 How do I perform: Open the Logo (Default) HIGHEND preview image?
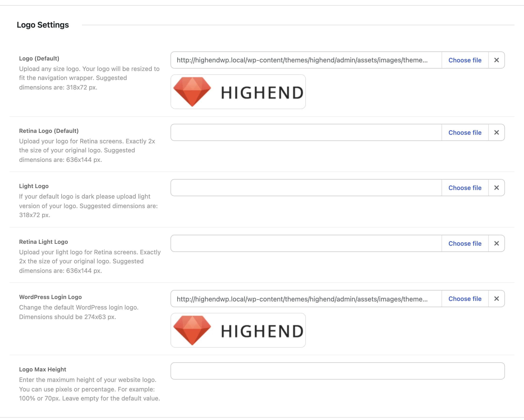coord(238,92)
